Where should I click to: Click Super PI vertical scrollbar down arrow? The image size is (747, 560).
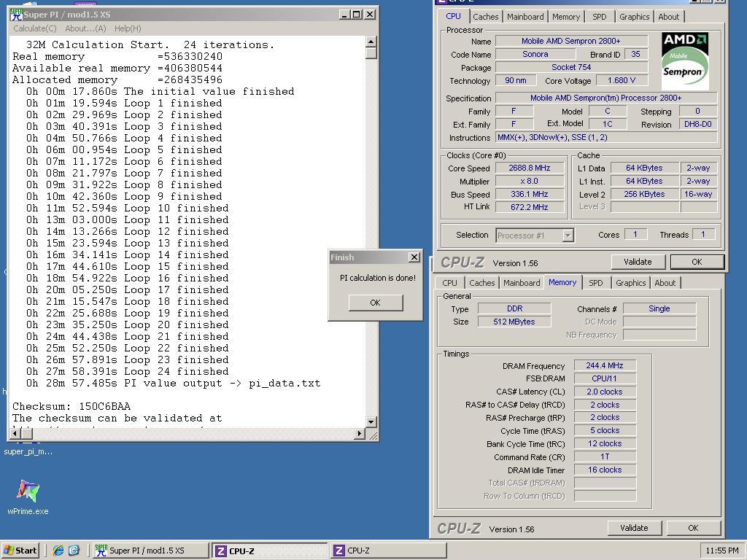[371, 421]
